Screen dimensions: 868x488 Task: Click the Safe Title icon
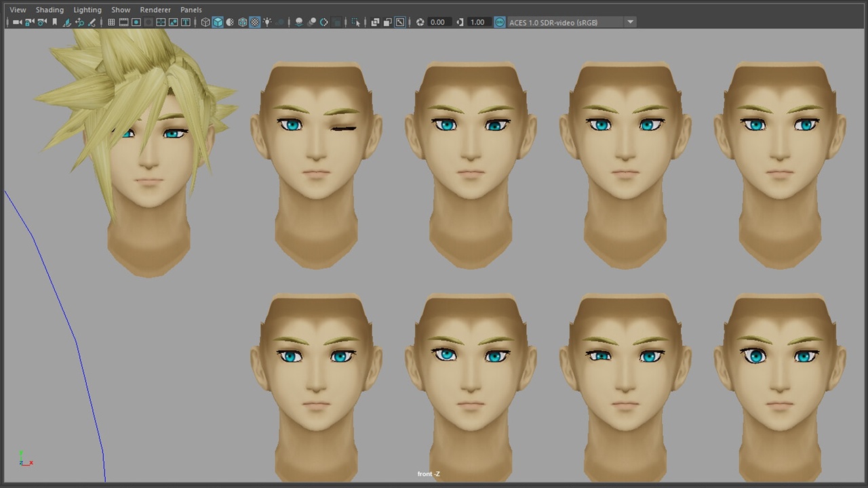coord(185,22)
